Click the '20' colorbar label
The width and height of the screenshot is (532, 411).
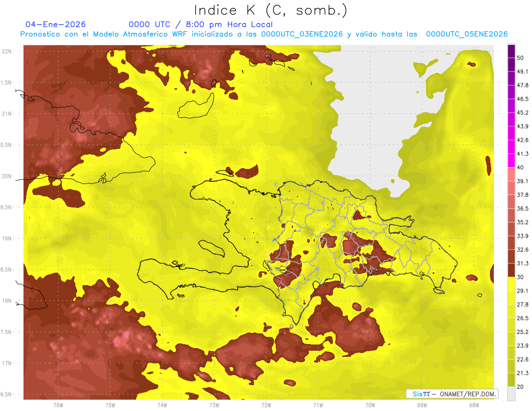pyautogui.click(x=521, y=387)
